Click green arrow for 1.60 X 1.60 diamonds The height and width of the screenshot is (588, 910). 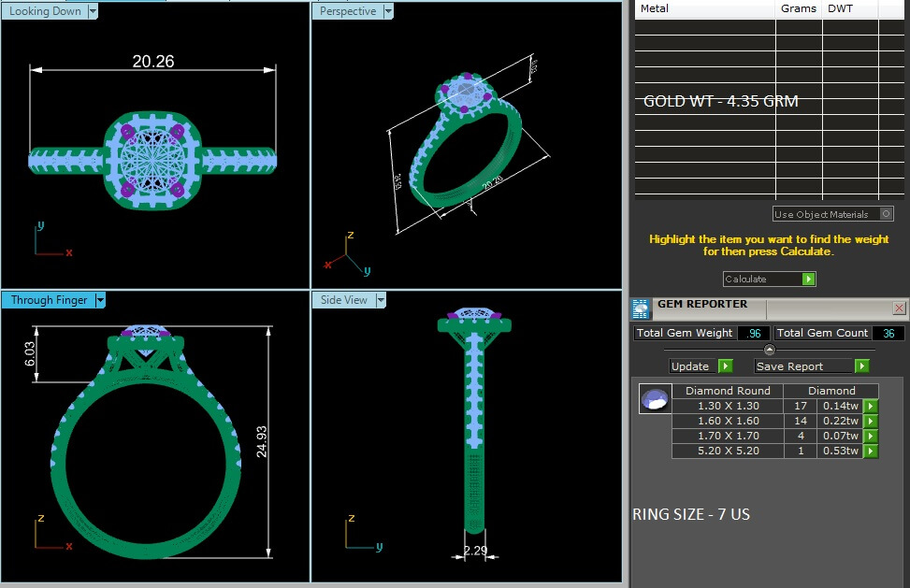[871, 422]
